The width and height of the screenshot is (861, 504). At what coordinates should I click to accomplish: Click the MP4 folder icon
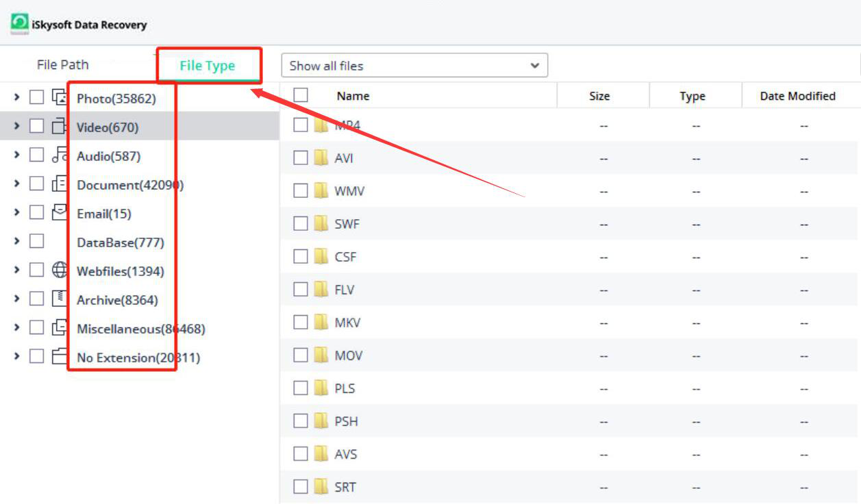[x=321, y=125]
